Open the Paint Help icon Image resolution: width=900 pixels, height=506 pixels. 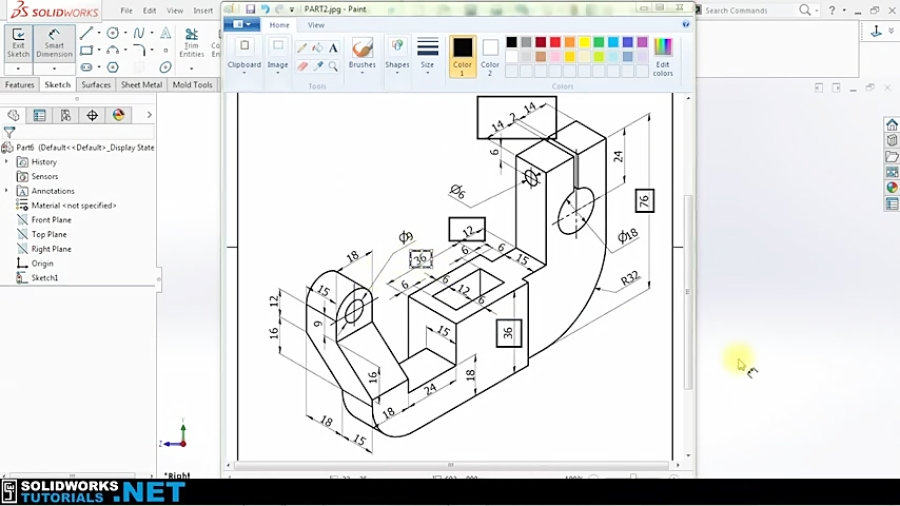[685, 25]
